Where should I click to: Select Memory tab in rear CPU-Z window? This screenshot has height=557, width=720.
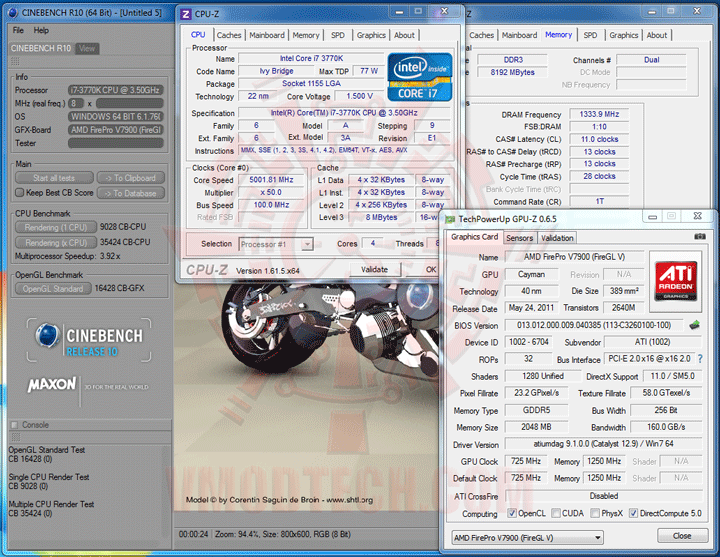click(558, 35)
